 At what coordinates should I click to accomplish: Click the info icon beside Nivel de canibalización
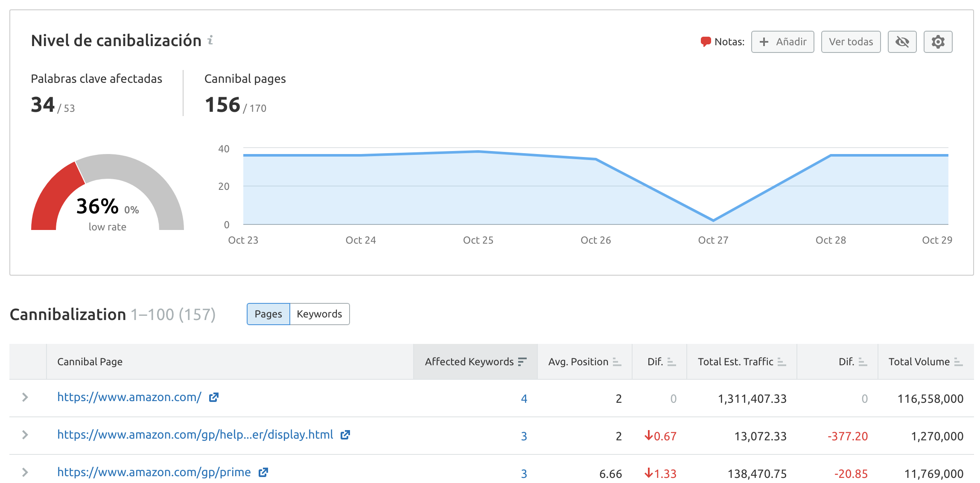coord(210,40)
